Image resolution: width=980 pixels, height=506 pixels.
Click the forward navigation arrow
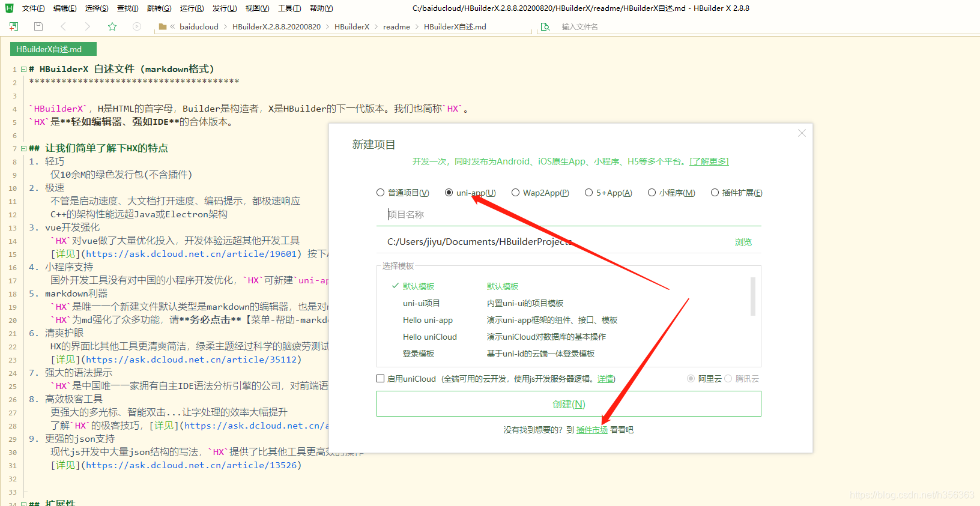88,26
